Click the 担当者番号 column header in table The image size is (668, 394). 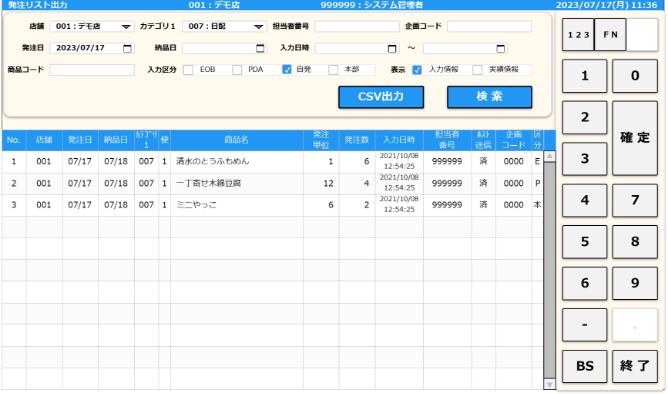(x=447, y=140)
